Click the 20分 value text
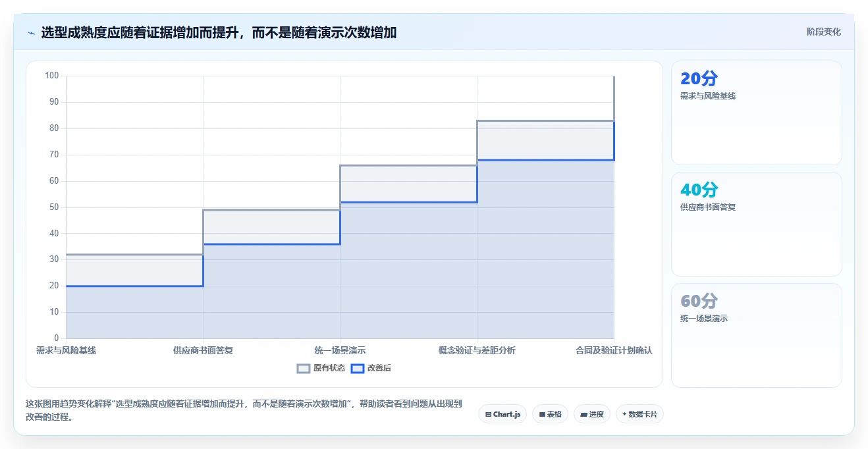The image size is (868, 449). [x=699, y=79]
